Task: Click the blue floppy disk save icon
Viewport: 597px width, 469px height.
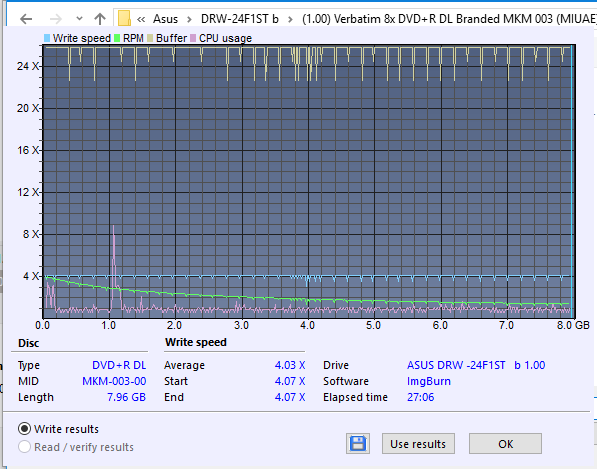Action: point(358,443)
